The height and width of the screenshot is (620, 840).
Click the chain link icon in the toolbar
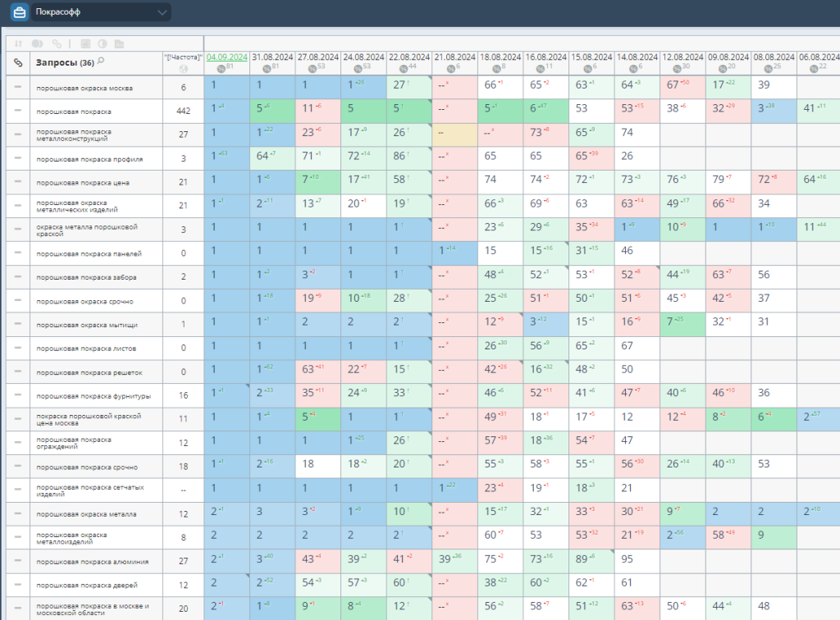point(57,43)
